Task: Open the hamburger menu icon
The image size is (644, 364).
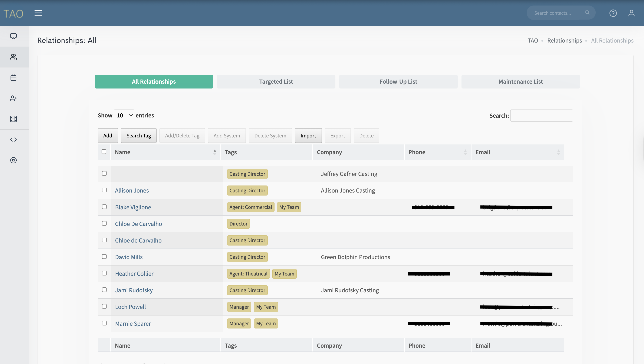Action: (x=38, y=13)
